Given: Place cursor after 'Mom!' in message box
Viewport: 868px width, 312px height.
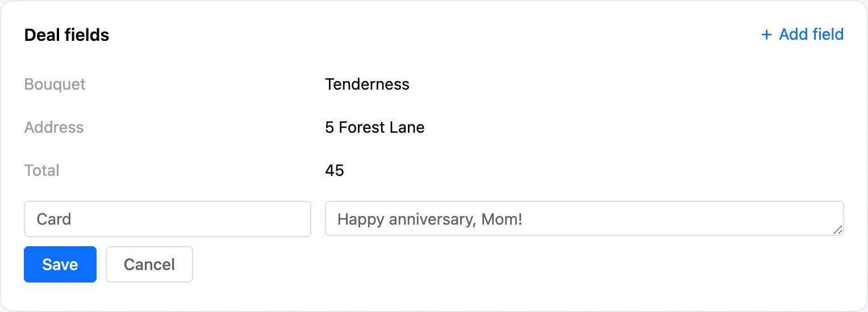Looking at the screenshot, I should [x=524, y=219].
